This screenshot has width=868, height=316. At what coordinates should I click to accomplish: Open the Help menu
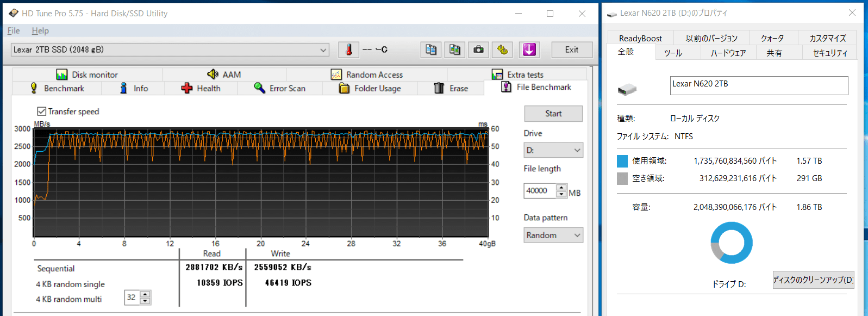tap(40, 31)
